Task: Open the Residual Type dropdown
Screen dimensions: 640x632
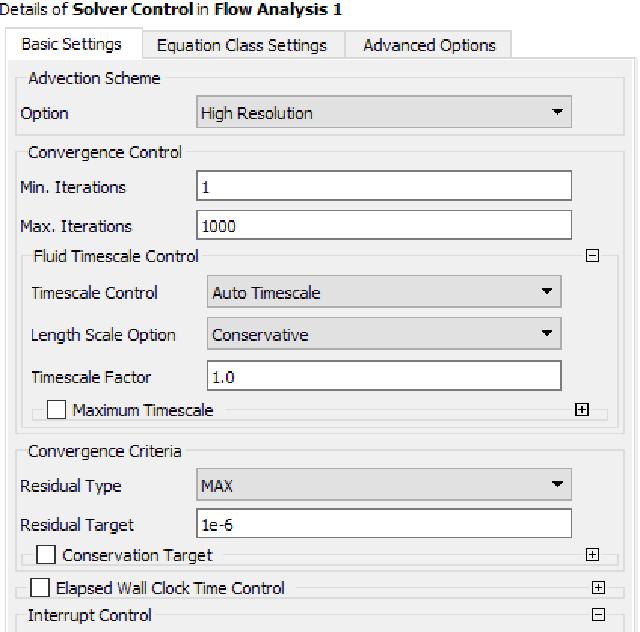Action: pyautogui.click(x=384, y=485)
